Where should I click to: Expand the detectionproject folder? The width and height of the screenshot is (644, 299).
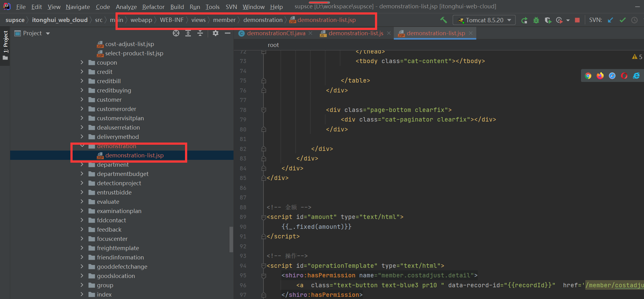pyautogui.click(x=82, y=183)
